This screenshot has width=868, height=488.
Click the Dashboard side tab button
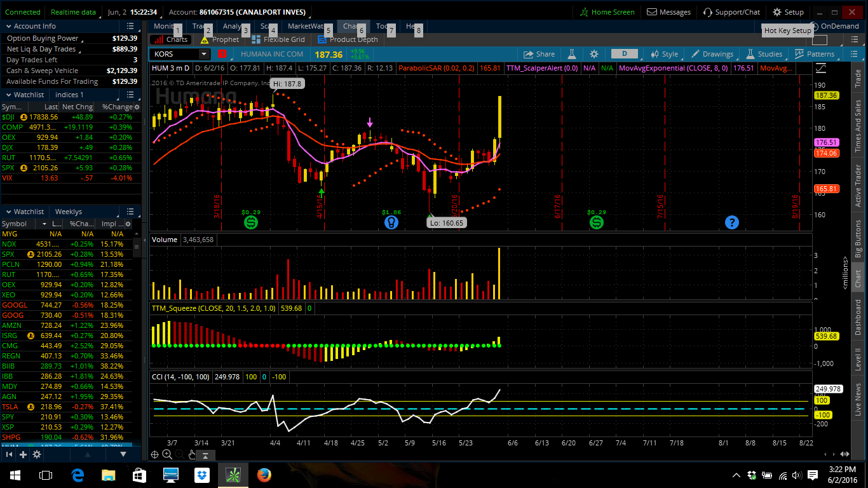[858, 317]
